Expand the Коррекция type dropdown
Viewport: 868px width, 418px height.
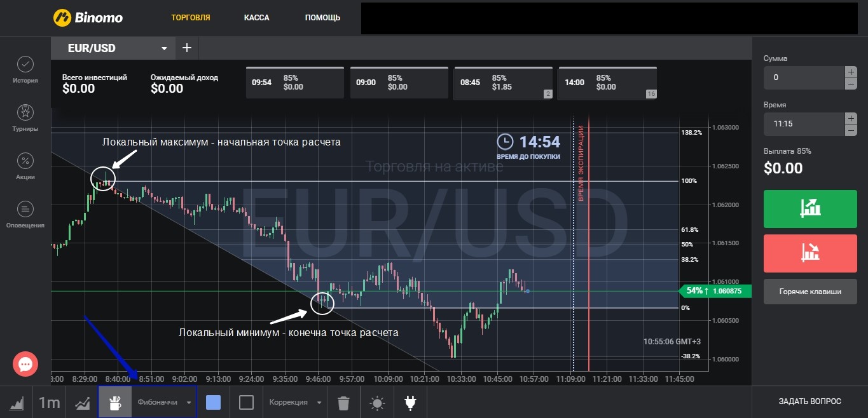[295, 402]
